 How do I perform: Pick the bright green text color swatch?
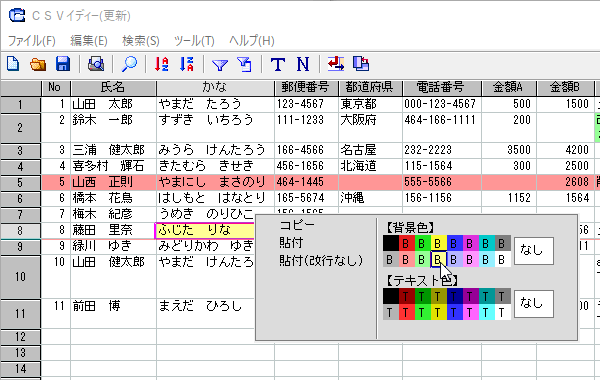[422, 312]
